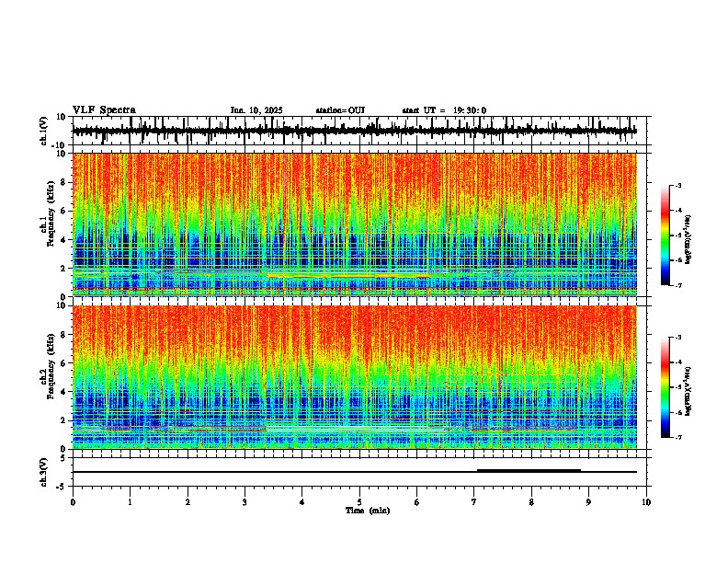Viewport: 728px width, 563px height.
Task: Click the ch.1 voltage waveform trace
Action: point(354,131)
